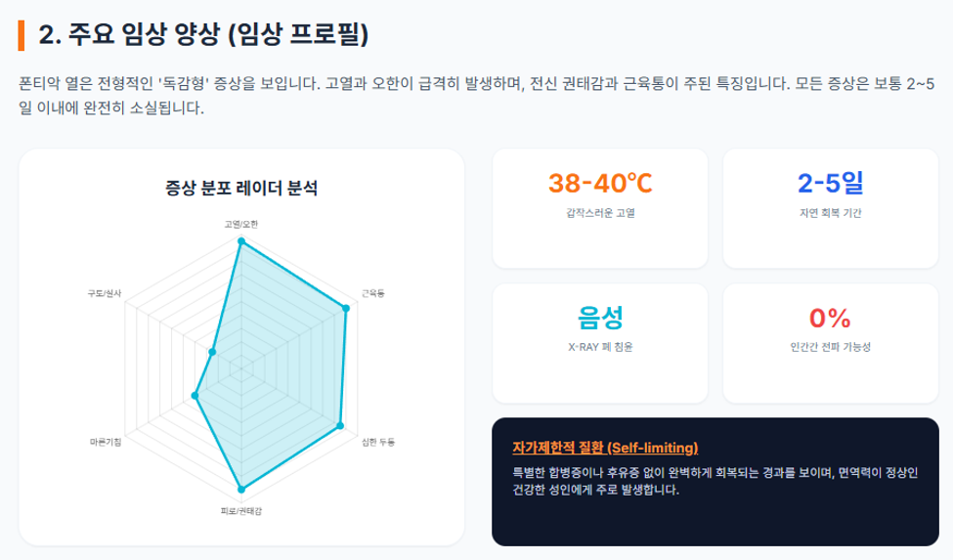Click the 근육통 data point on radar chart

point(346,309)
